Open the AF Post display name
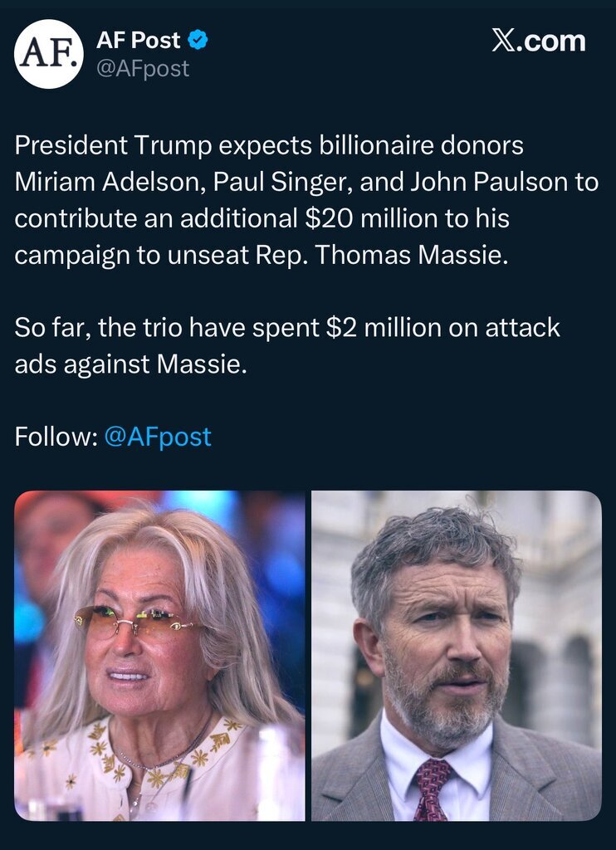Screen dimensions: 616x850 [x=139, y=40]
